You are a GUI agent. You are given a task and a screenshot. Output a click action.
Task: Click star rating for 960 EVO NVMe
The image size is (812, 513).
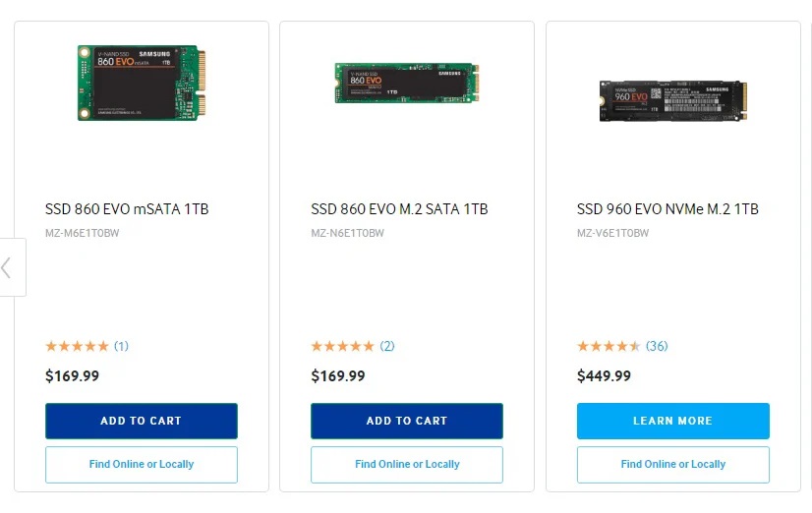click(609, 346)
